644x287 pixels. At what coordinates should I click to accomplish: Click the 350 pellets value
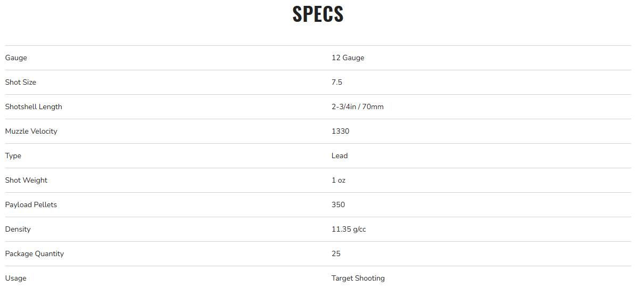pyautogui.click(x=338, y=204)
